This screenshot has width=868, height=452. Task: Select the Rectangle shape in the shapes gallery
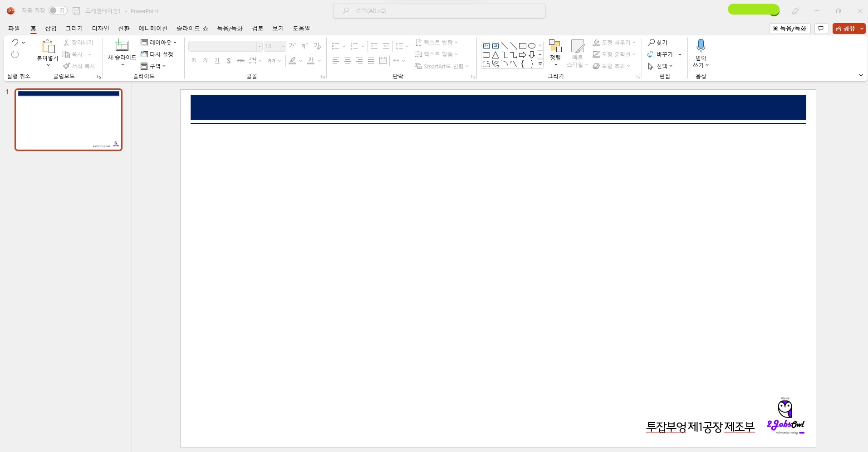(523, 46)
